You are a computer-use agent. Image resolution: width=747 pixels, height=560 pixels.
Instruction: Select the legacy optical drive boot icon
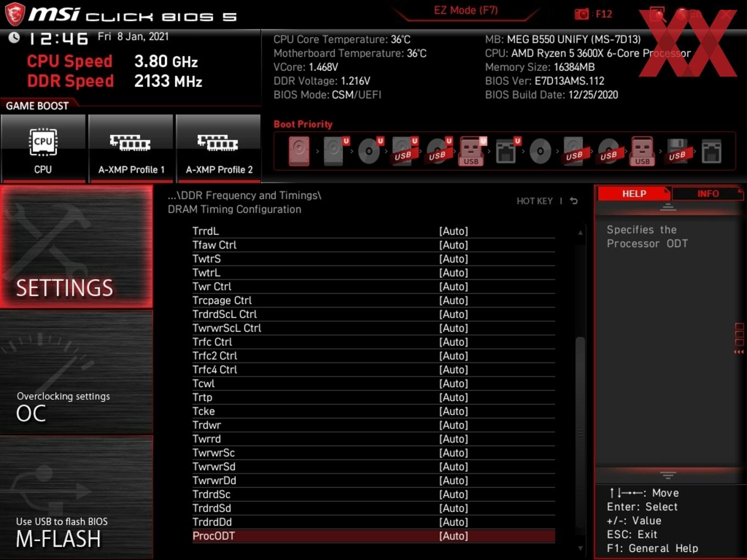tap(540, 151)
